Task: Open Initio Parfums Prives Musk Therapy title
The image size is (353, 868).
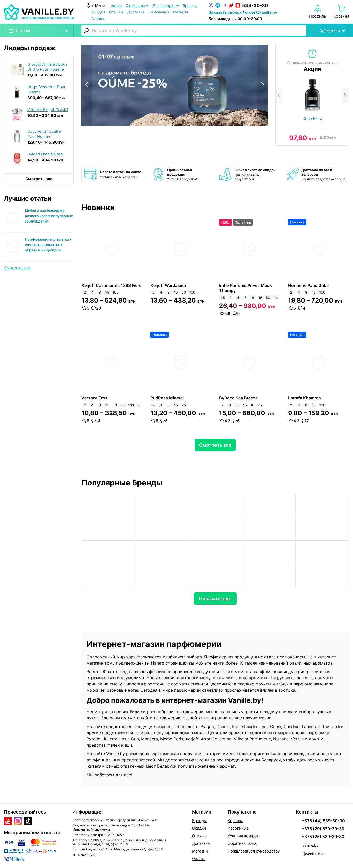Action: [x=245, y=288]
